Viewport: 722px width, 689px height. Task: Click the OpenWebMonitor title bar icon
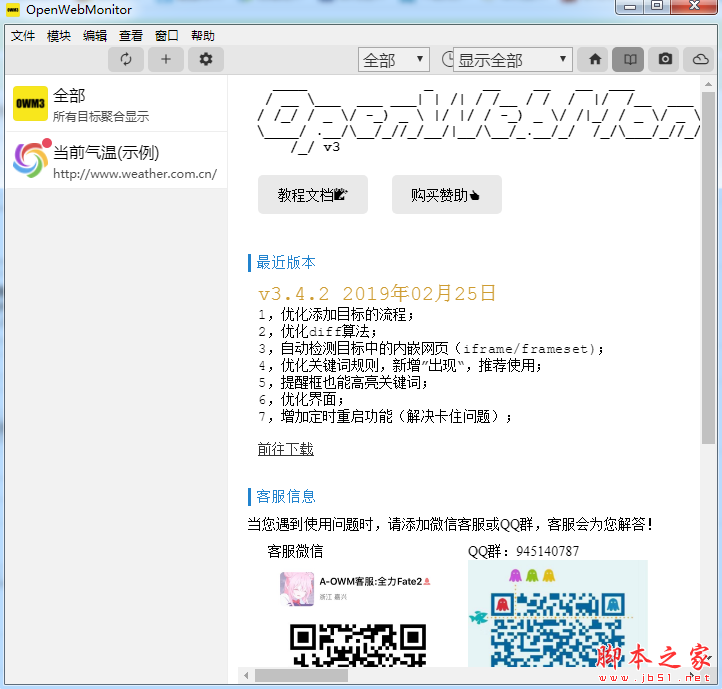pyautogui.click(x=13, y=9)
